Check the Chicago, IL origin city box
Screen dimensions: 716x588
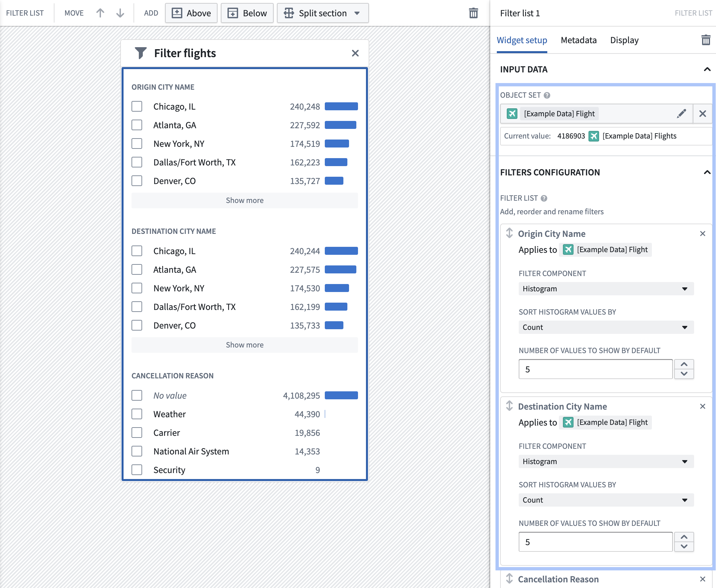pyautogui.click(x=137, y=106)
